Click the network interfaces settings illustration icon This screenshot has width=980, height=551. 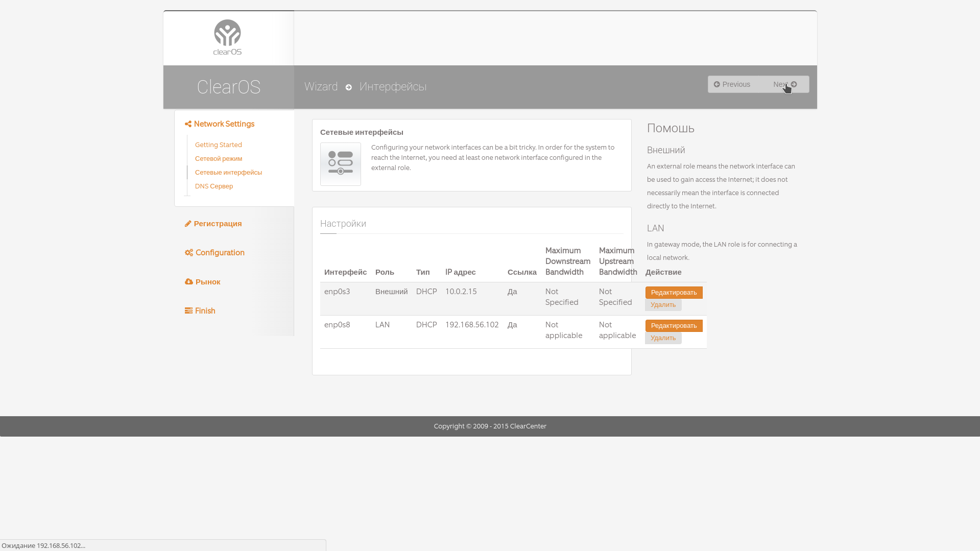pyautogui.click(x=341, y=164)
